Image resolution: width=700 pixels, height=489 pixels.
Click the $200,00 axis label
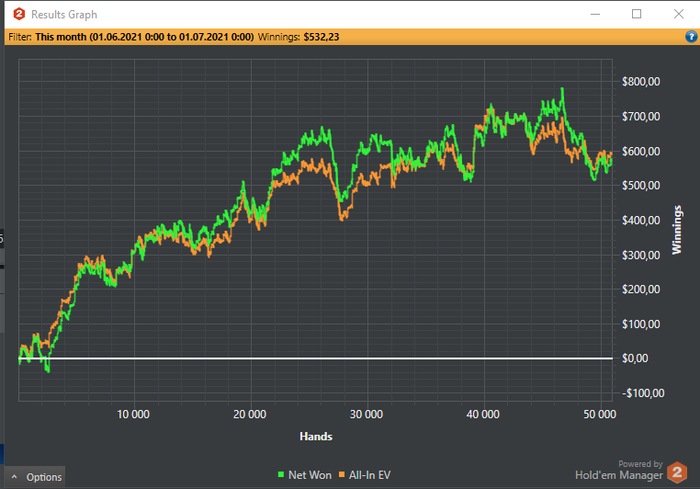tap(641, 289)
